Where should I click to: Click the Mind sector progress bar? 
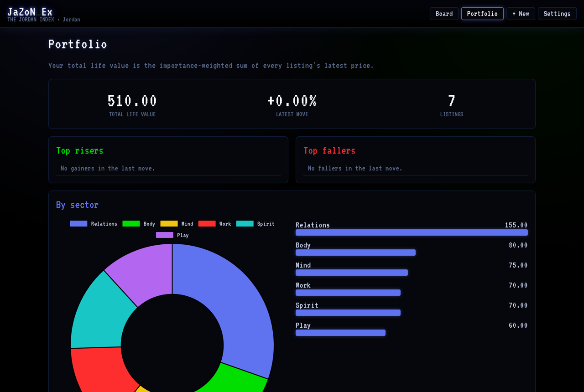coord(352,273)
